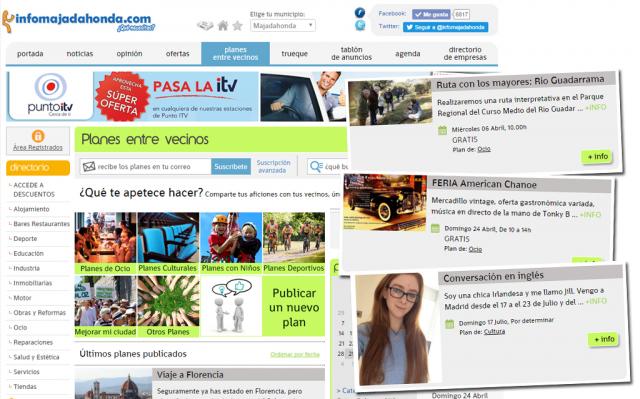
Task: Open Alojamiento directory category
Action: point(31,209)
